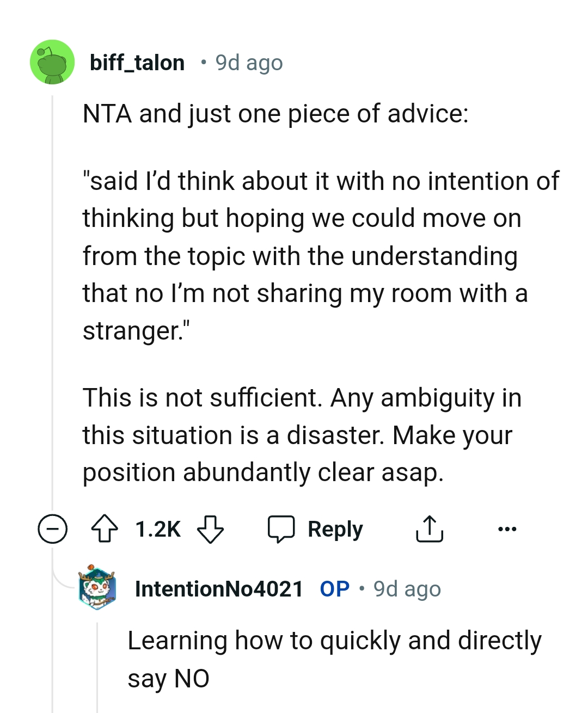
Task: Click the 1.2K vote count
Action: [157, 529]
